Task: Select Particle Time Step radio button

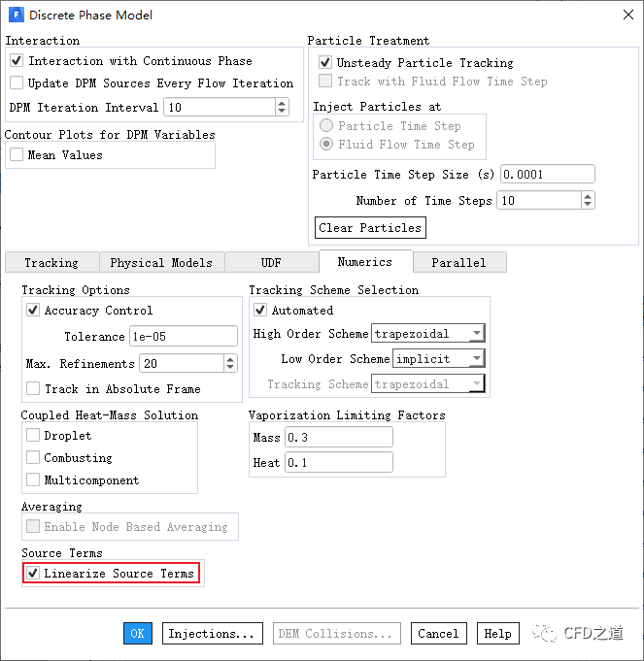Action: coord(326,125)
